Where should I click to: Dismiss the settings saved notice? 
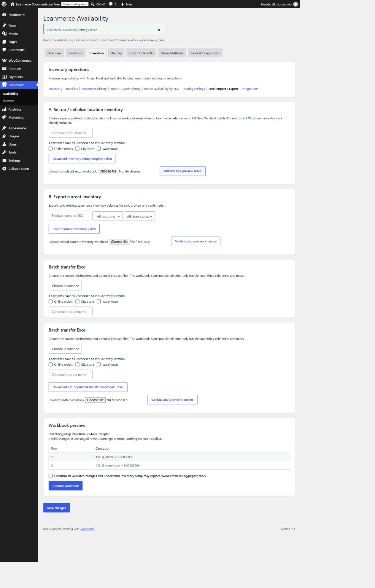coord(159,30)
